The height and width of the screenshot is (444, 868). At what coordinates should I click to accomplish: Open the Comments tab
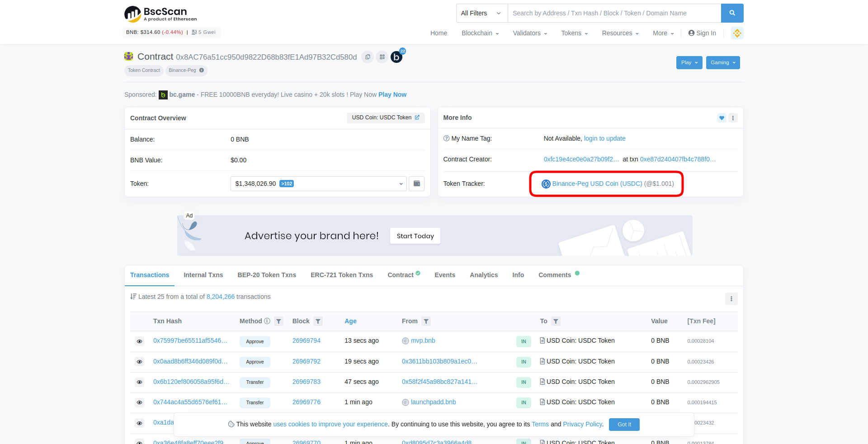point(559,275)
